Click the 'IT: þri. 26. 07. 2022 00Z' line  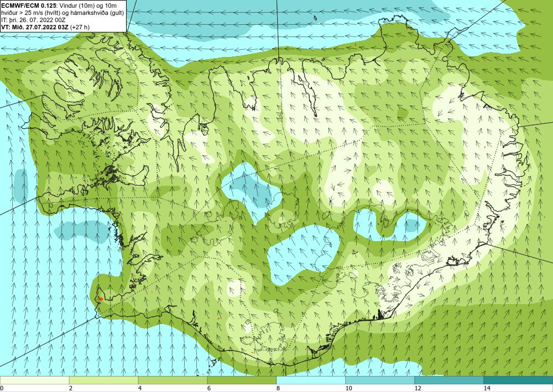click(33, 20)
